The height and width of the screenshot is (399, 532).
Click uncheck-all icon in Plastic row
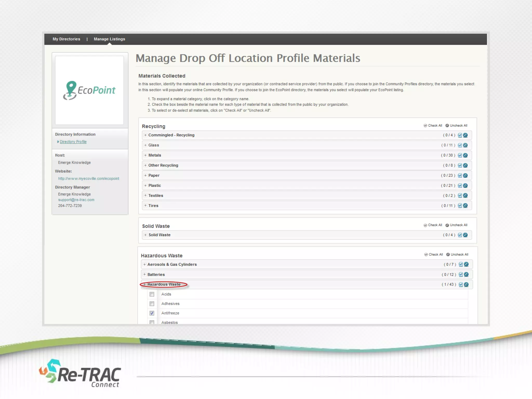(x=465, y=185)
